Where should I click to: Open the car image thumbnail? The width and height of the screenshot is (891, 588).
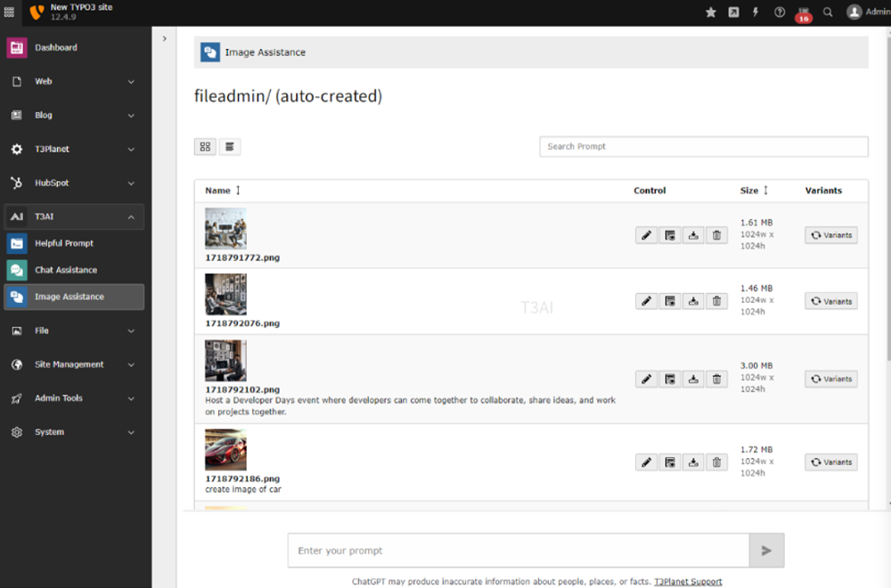click(225, 450)
